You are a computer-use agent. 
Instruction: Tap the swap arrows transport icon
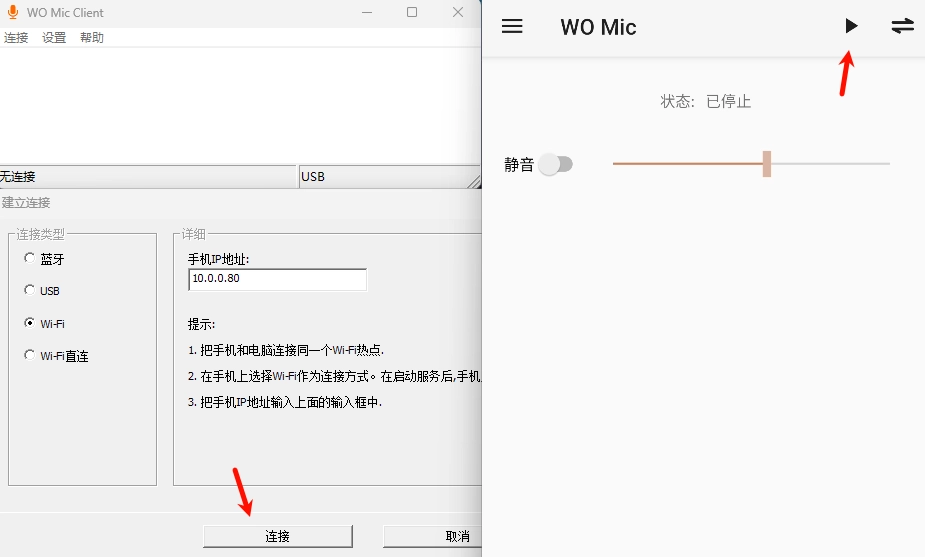[903, 26]
